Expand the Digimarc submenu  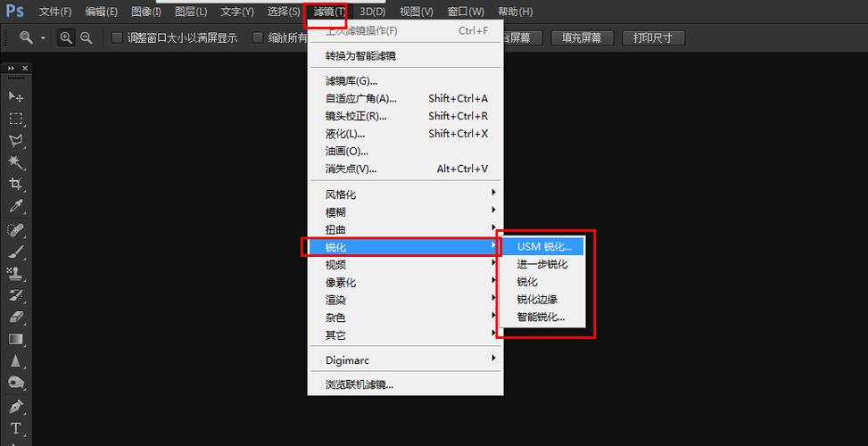(x=405, y=359)
